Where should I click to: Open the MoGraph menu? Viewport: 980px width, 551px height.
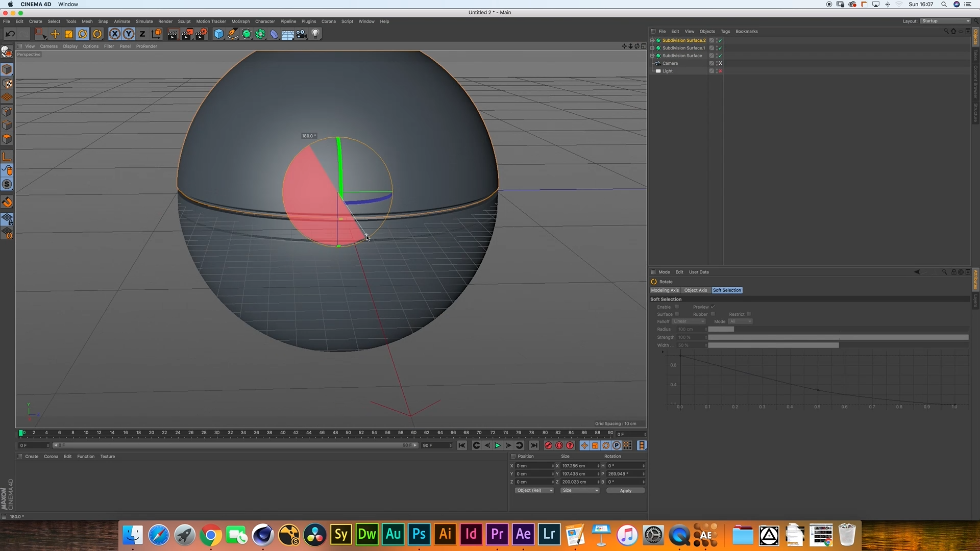pyautogui.click(x=240, y=21)
